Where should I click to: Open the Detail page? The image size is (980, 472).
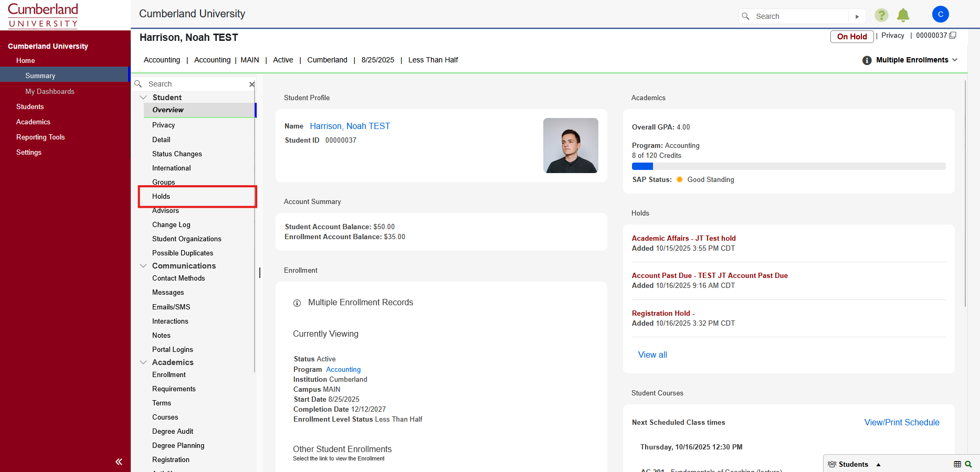(x=161, y=140)
